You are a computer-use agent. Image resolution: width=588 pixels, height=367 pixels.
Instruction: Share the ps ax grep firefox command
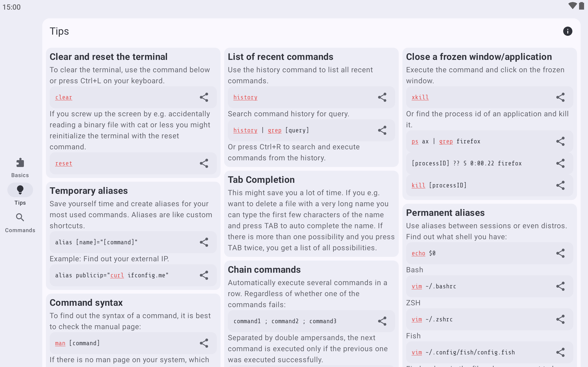(560, 142)
